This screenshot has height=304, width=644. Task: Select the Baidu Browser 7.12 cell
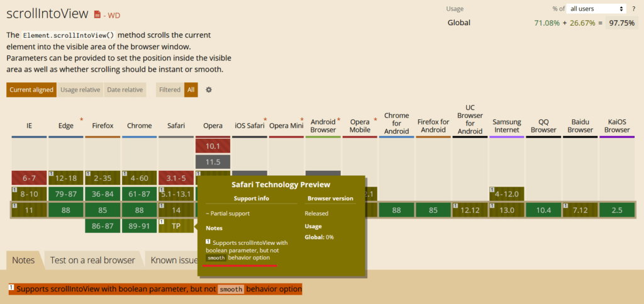(x=580, y=210)
